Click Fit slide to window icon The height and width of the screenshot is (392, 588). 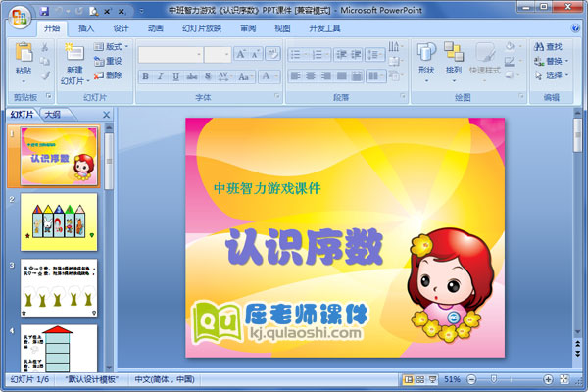[x=564, y=379]
